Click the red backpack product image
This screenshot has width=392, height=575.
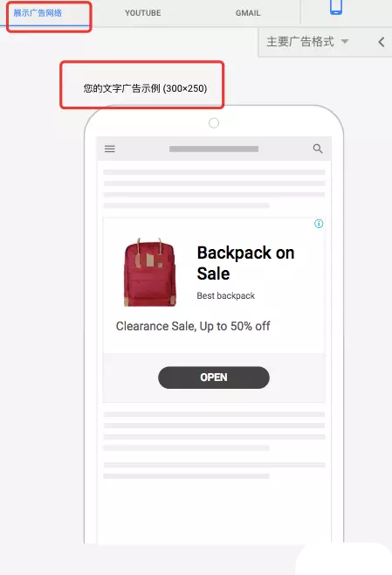(x=150, y=272)
